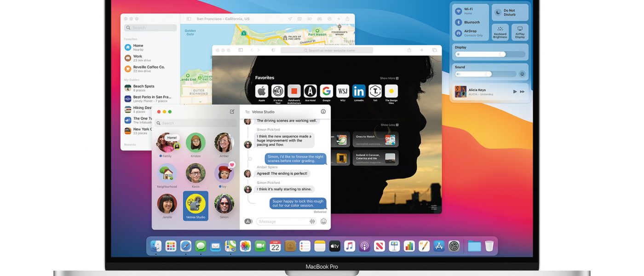Open the Reminders app in the Dock
The width and height of the screenshot is (644, 276).
point(305,246)
